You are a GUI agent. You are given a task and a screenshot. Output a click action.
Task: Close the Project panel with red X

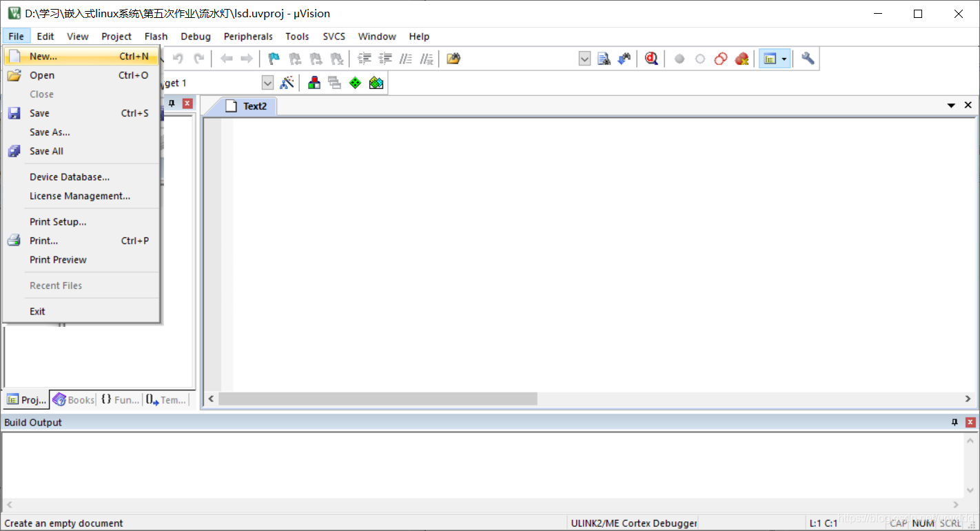point(187,103)
